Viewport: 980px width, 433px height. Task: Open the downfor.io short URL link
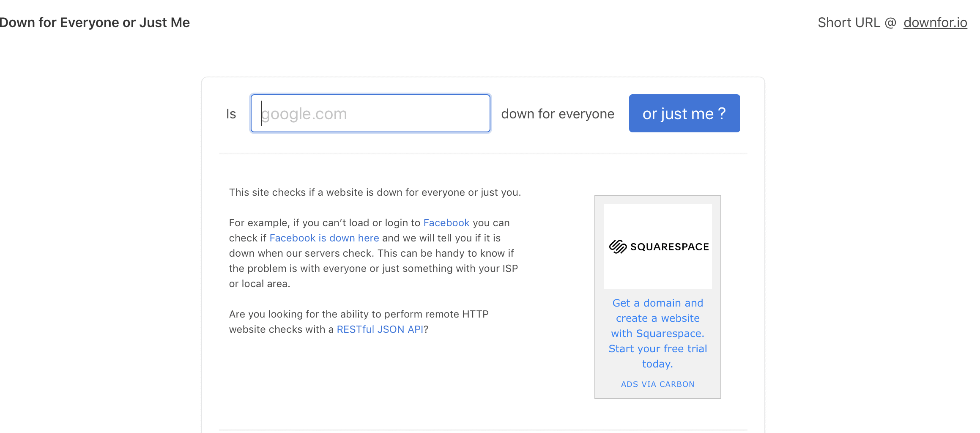[x=935, y=22]
